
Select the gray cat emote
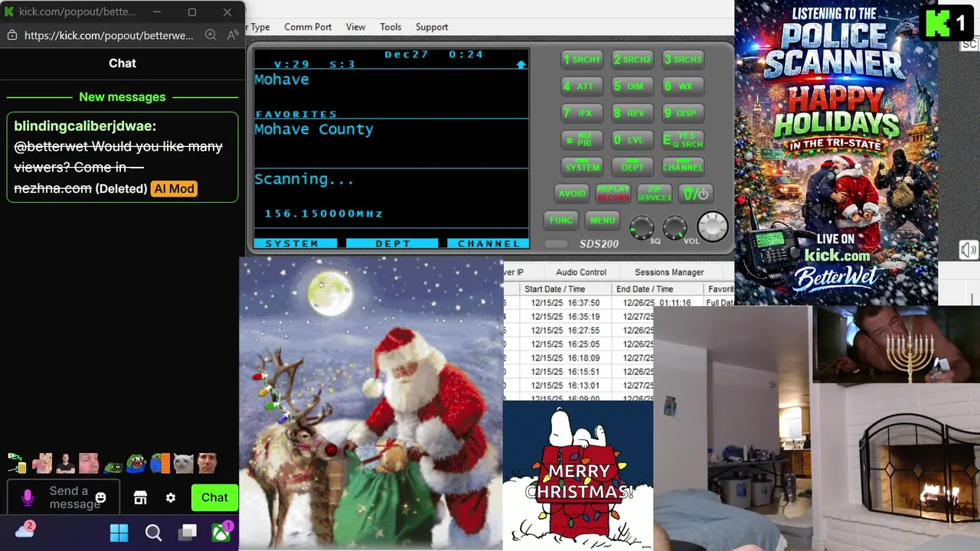pos(184,463)
